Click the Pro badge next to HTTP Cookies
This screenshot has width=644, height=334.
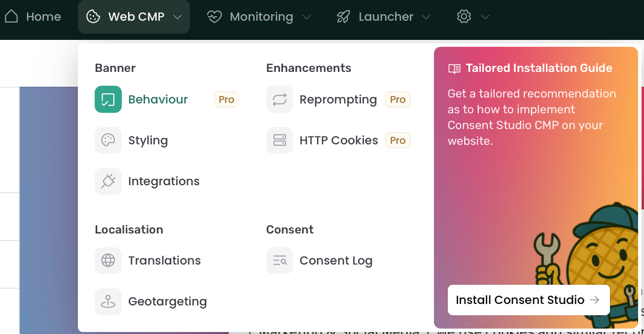(x=397, y=140)
